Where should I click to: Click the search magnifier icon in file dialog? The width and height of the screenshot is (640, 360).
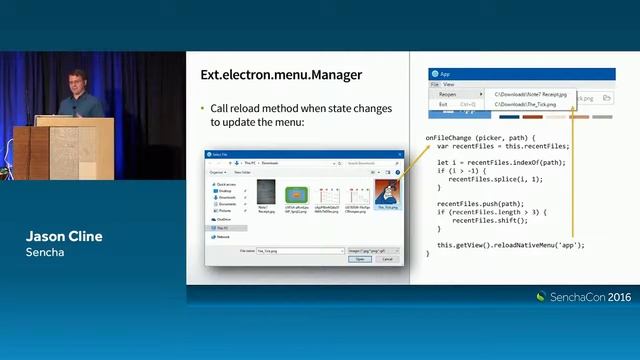pos(397,163)
